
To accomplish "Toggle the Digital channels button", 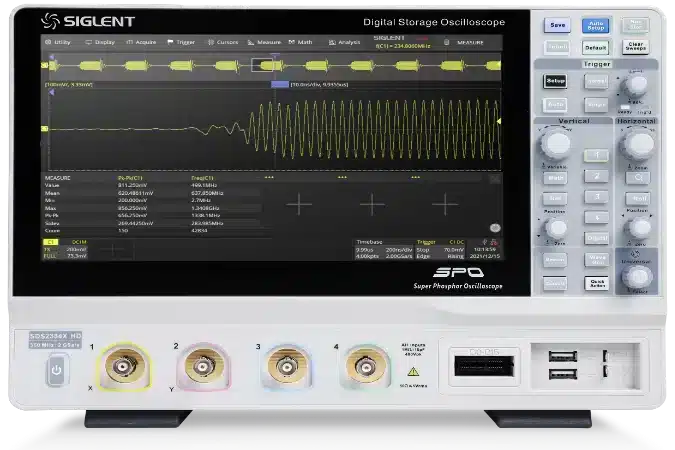I will click(x=596, y=238).
